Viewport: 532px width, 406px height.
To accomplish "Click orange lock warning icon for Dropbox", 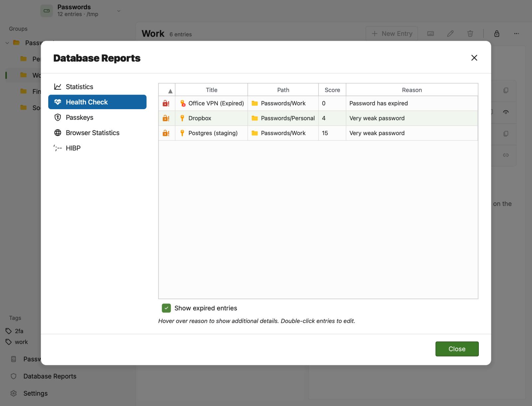I will [x=166, y=118].
